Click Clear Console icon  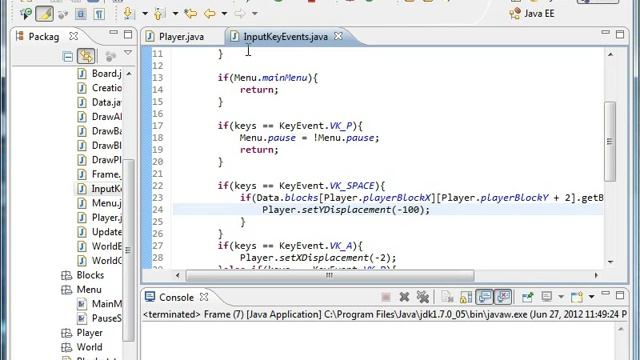447,297
